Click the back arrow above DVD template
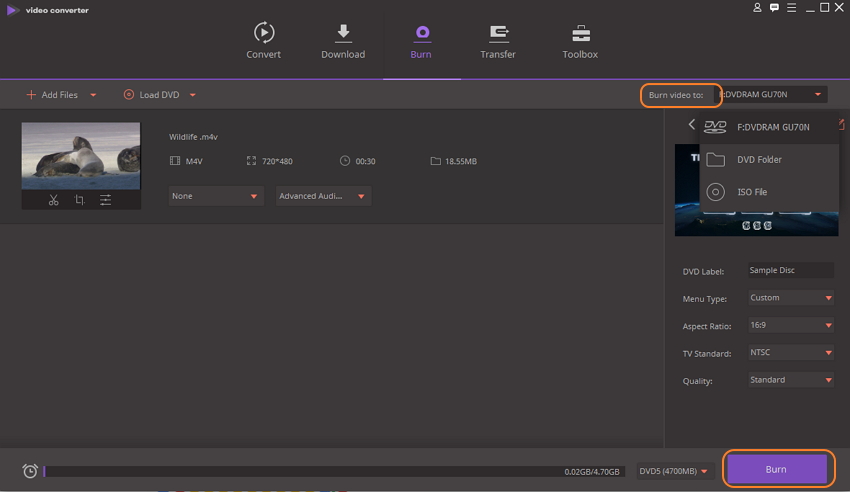850x492 pixels. [691, 125]
